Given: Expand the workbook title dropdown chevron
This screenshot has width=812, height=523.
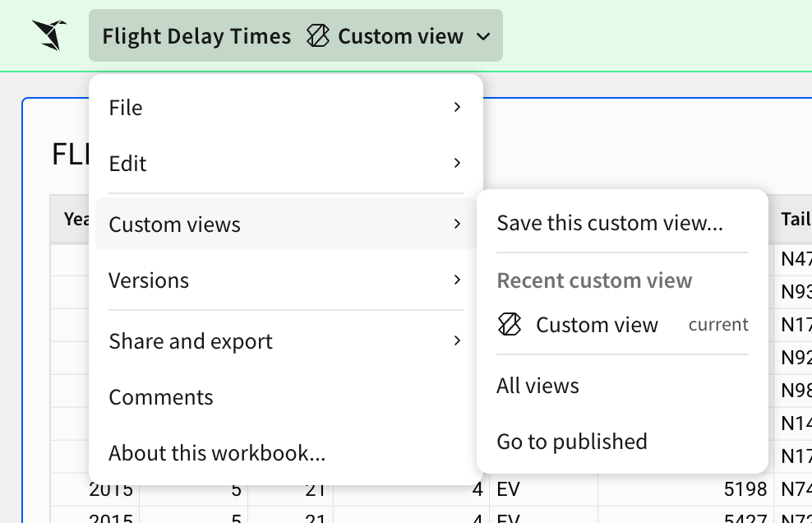Looking at the screenshot, I should [x=483, y=36].
